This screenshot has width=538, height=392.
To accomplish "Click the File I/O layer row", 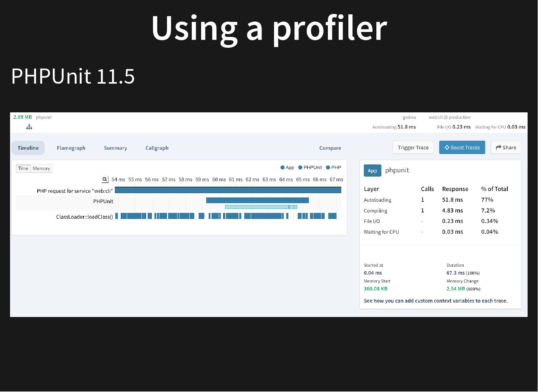I will (x=440, y=221).
